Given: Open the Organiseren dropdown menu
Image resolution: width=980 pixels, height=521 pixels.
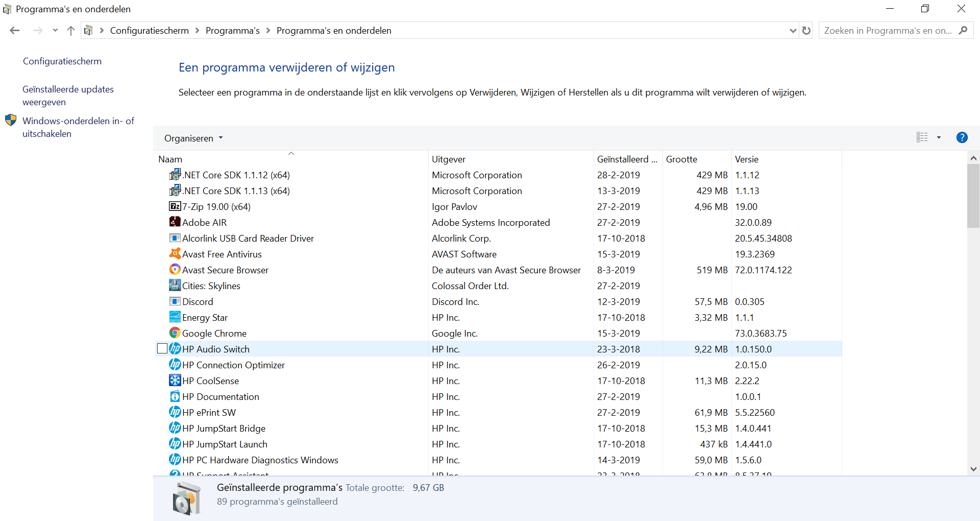Looking at the screenshot, I should pyautogui.click(x=193, y=138).
